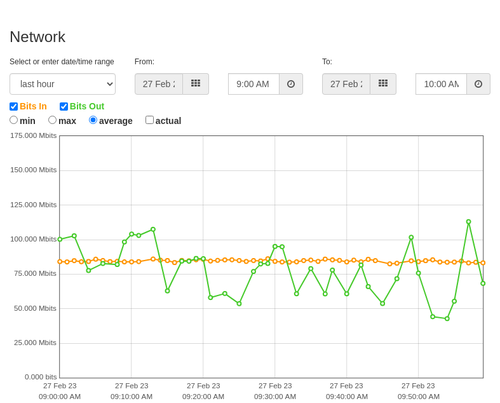Open the 'last hour' range dropdown

pyautogui.click(x=63, y=84)
